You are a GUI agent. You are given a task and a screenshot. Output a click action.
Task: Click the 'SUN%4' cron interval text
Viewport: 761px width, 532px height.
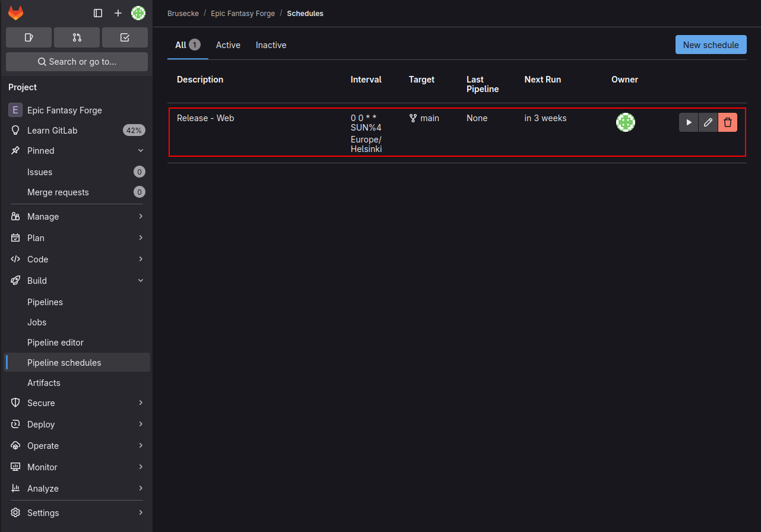coord(366,128)
